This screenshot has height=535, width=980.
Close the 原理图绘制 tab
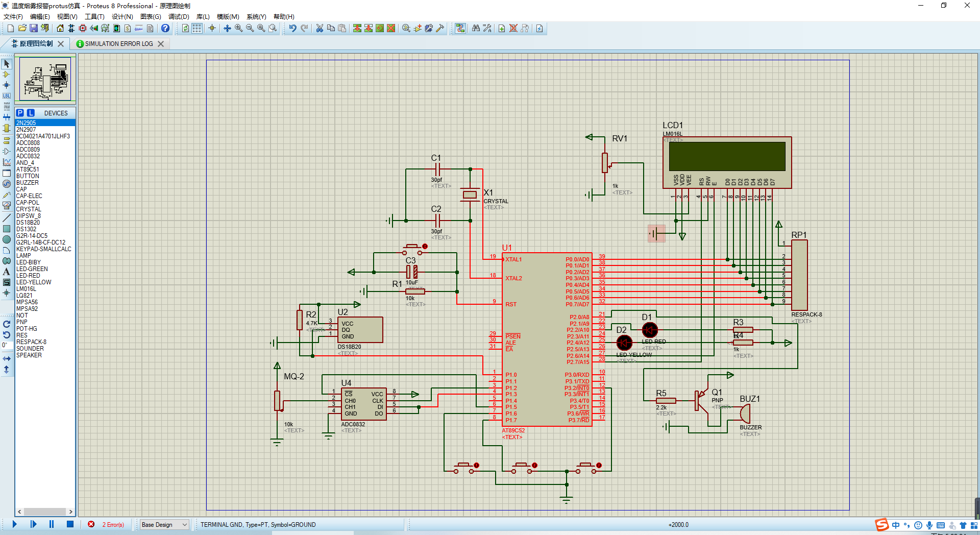click(61, 44)
